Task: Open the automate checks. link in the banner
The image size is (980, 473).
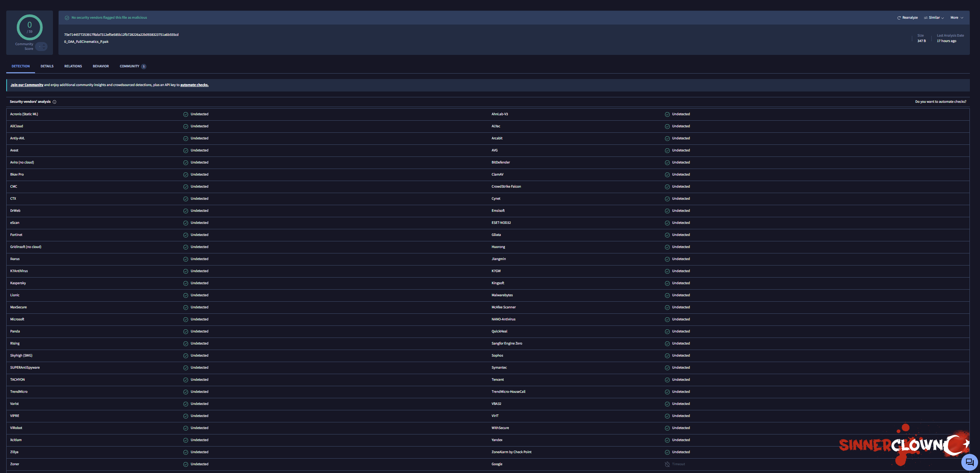Action: point(194,85)
